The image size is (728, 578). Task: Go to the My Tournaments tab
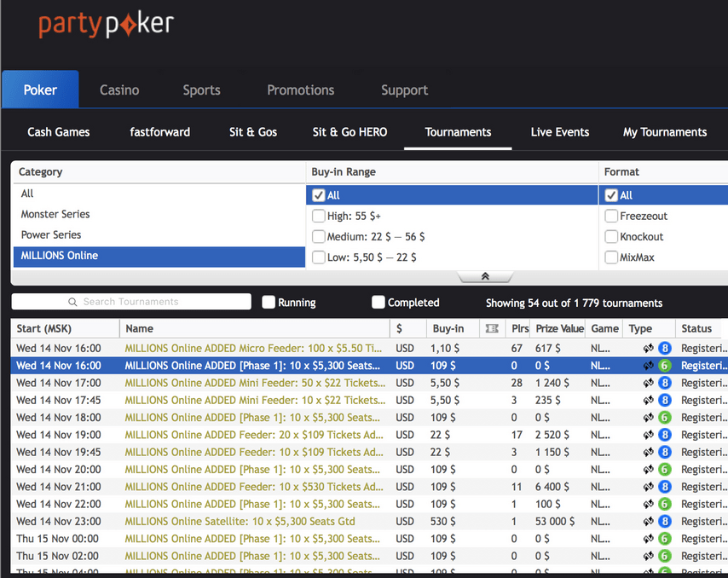pyautogui.click(x=665, y=132)
